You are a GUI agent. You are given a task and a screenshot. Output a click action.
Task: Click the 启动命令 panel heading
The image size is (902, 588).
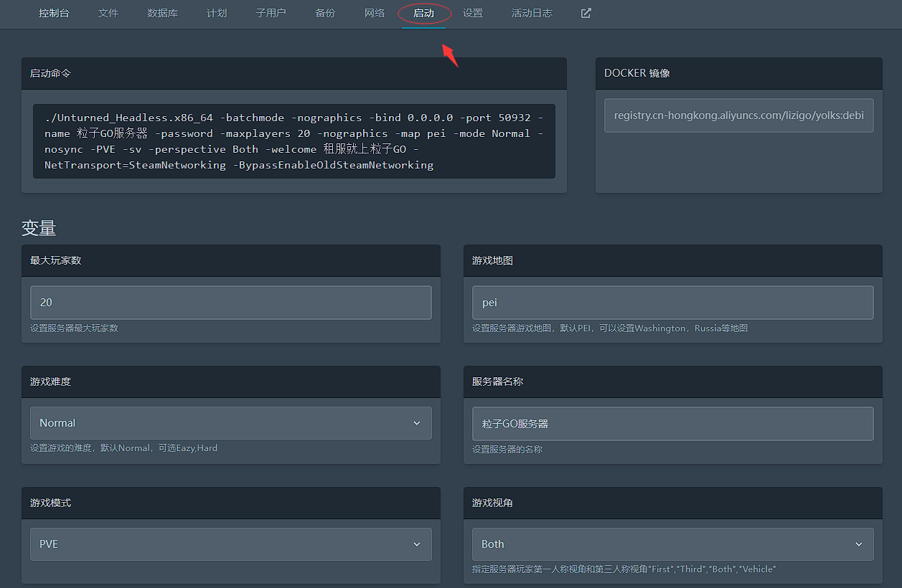[50, 73]
